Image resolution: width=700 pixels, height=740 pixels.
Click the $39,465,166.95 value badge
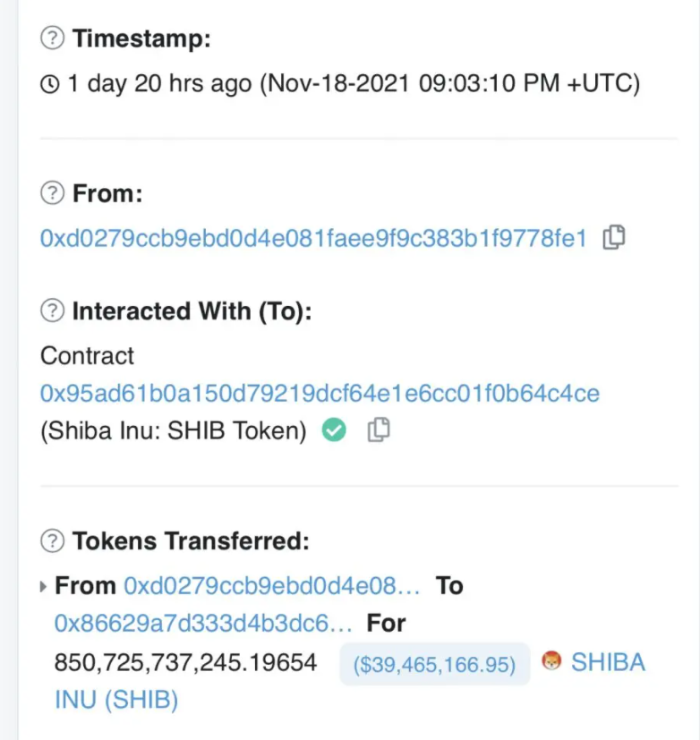[434, 664]
